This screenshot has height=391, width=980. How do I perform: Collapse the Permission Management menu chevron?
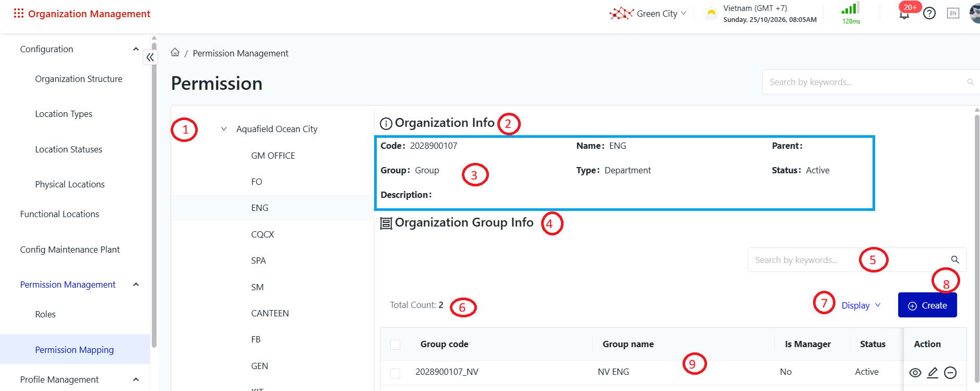[x=136, y=285]
